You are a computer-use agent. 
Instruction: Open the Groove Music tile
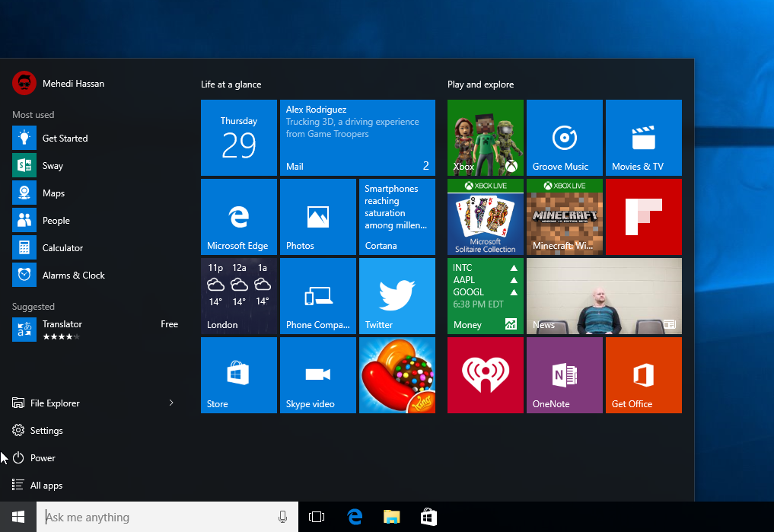565,138
